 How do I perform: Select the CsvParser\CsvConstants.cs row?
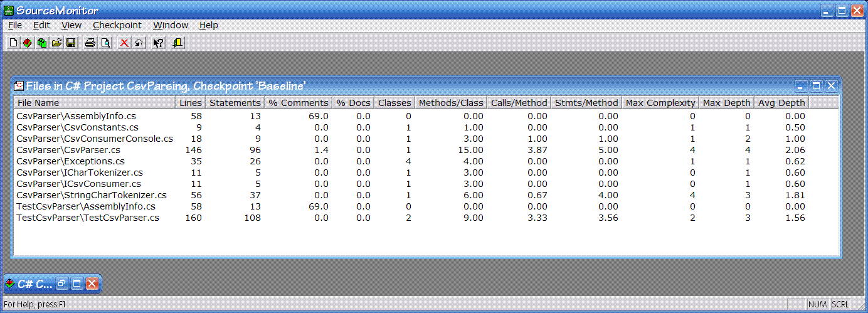(411, 127)
